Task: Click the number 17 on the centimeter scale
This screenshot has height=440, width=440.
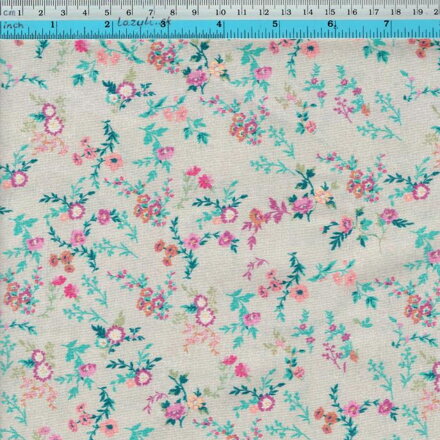Action: [x=374, y=12]
